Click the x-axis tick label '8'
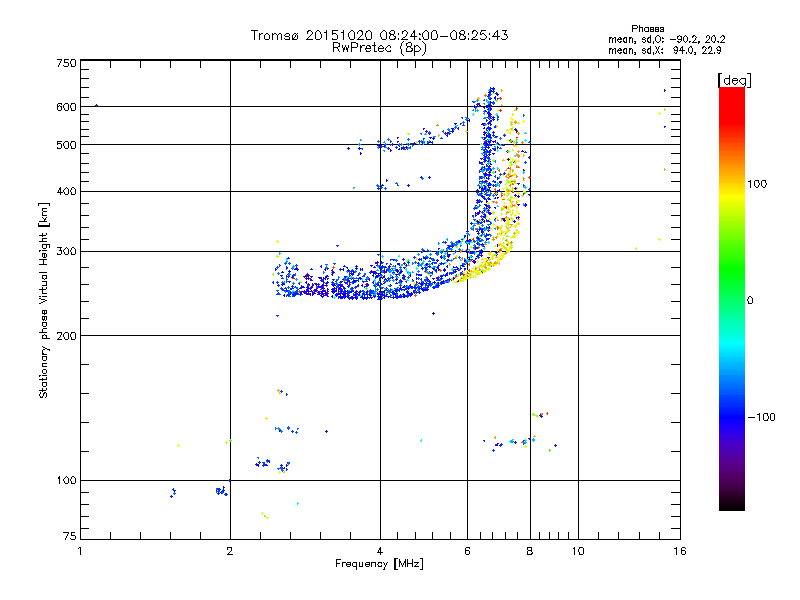 [530, 551]
